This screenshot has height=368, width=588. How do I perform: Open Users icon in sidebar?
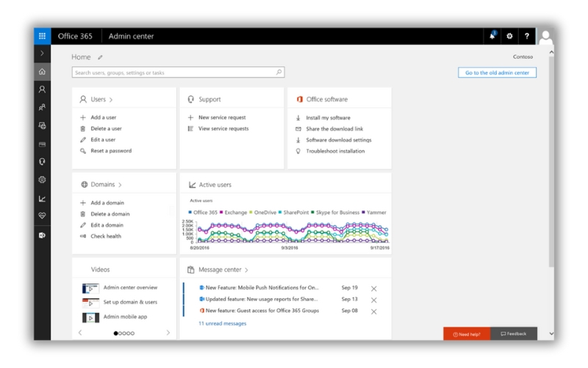42,89
